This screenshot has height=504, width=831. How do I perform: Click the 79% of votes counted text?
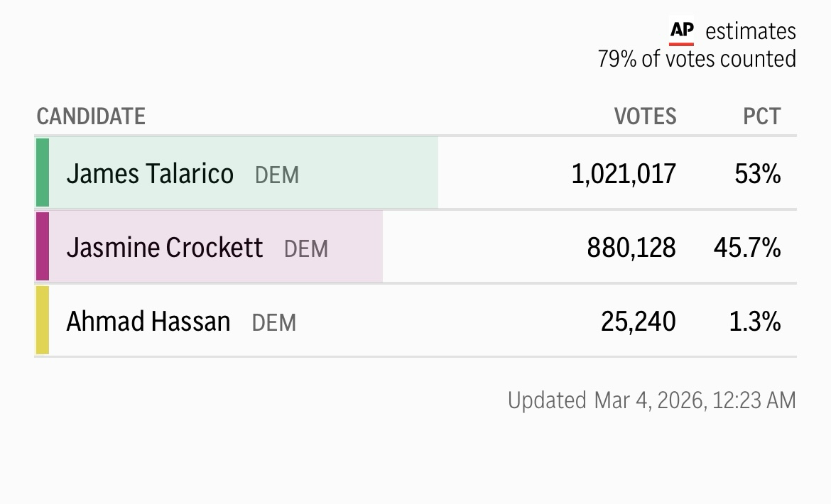[697, 59]
